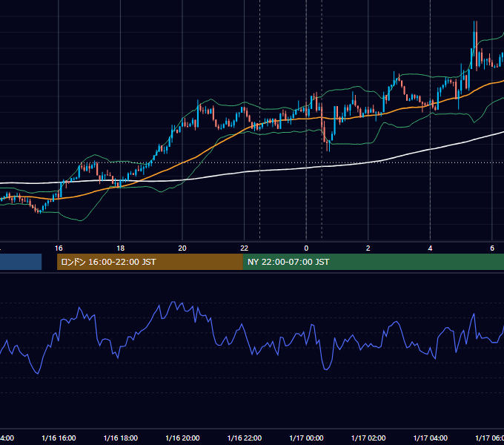Click the 1/16 18:00 time label
This screenshot has height=445, width=504.
(121, 438)
